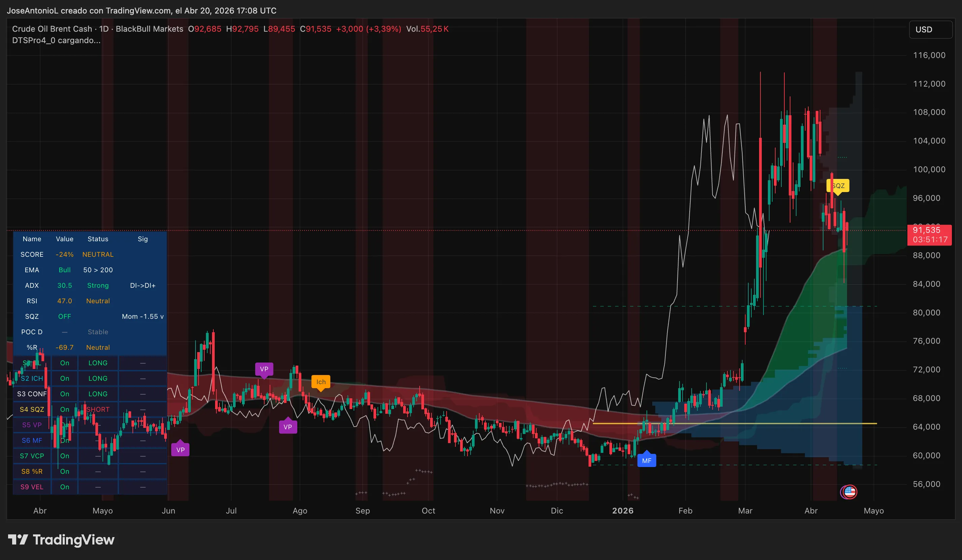Toggle the S8 %R On cell
Screen dimensions: 962x560
point(64,471)
